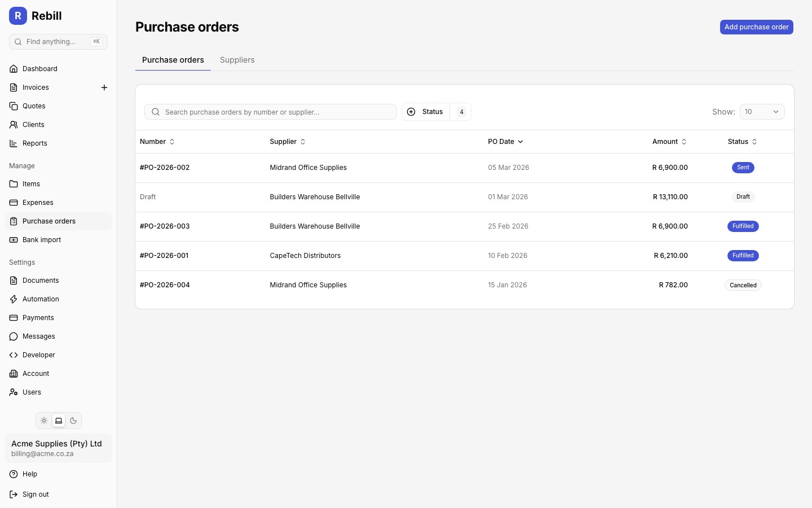Open the Help link
Viewport: 812px width, 508px height.
[x=58, y=474]
